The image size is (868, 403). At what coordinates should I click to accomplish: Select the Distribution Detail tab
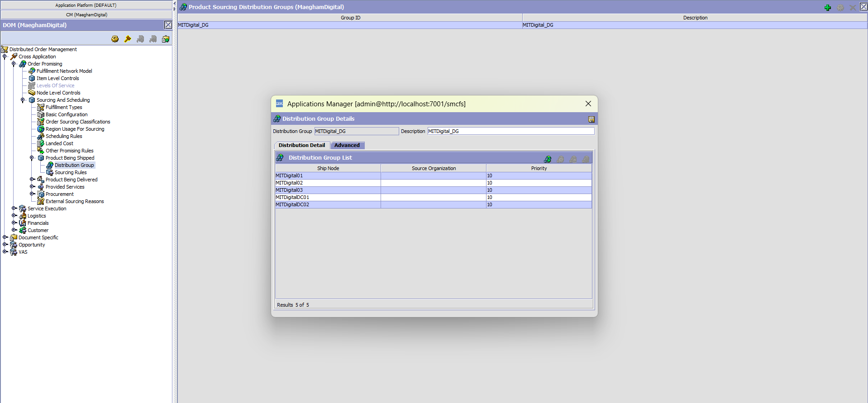pyautogui.click(x=301, y=145)
